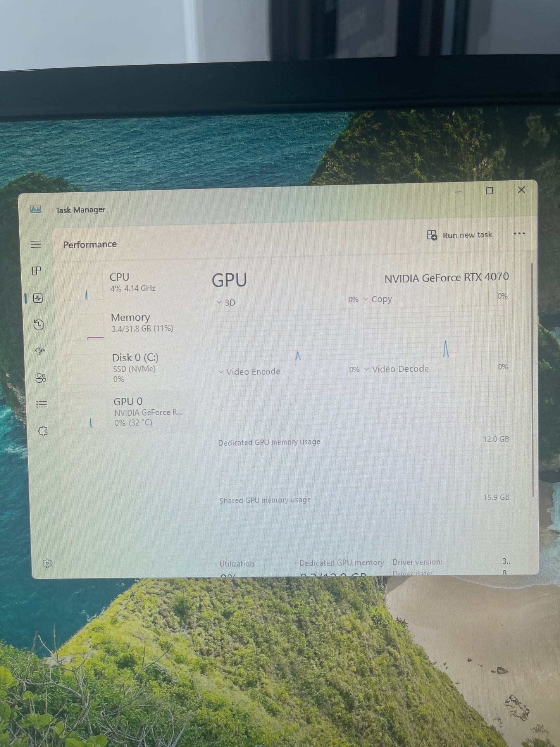
Task: Click the Utilization stat label
Action: pos(237,564)
